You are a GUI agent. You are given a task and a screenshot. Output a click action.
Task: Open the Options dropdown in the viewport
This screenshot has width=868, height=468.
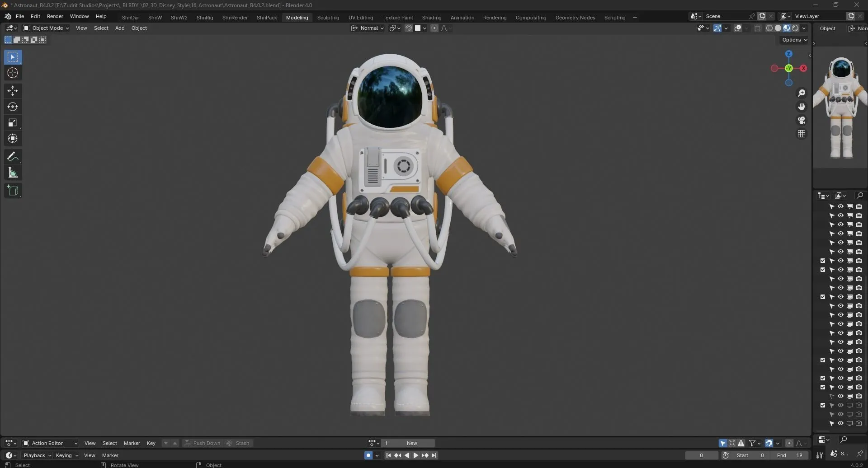(793, 40)
